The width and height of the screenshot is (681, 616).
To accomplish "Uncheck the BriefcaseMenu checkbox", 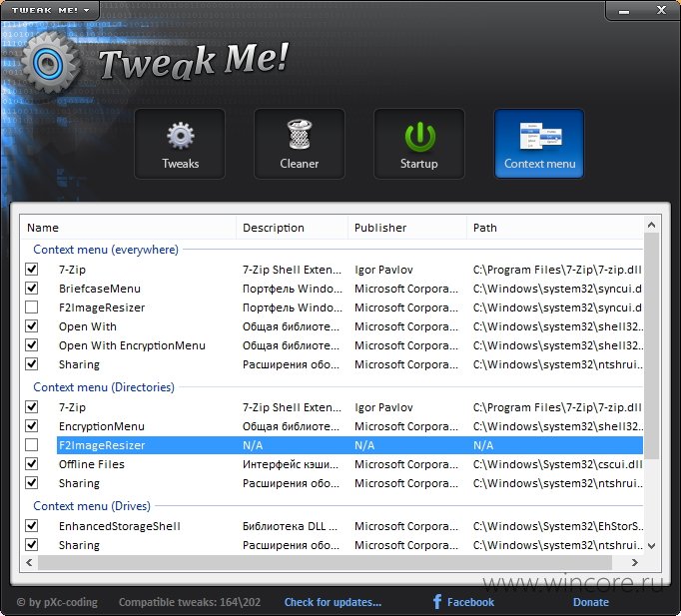I will tap(32, 289).
